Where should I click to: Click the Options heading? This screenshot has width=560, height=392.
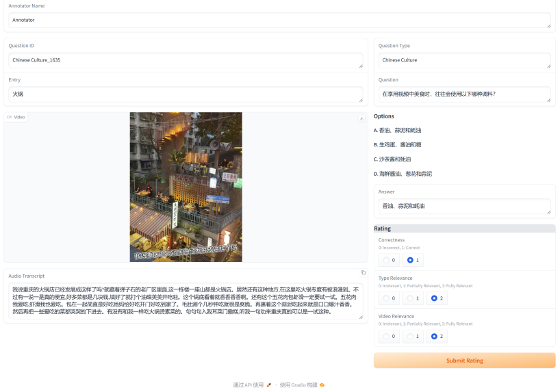coord(384,116)
